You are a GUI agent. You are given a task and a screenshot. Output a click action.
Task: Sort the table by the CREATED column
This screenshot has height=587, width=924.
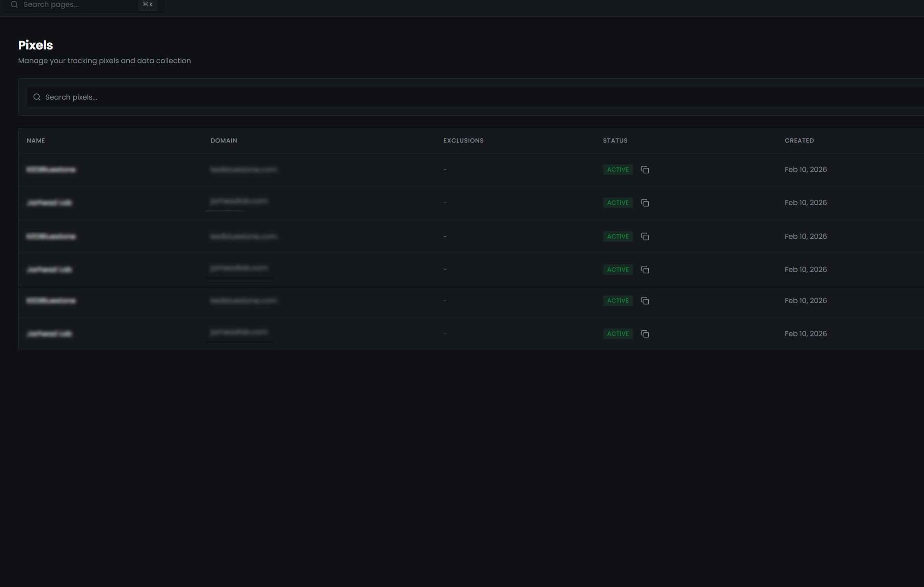[x=799, y=140]
